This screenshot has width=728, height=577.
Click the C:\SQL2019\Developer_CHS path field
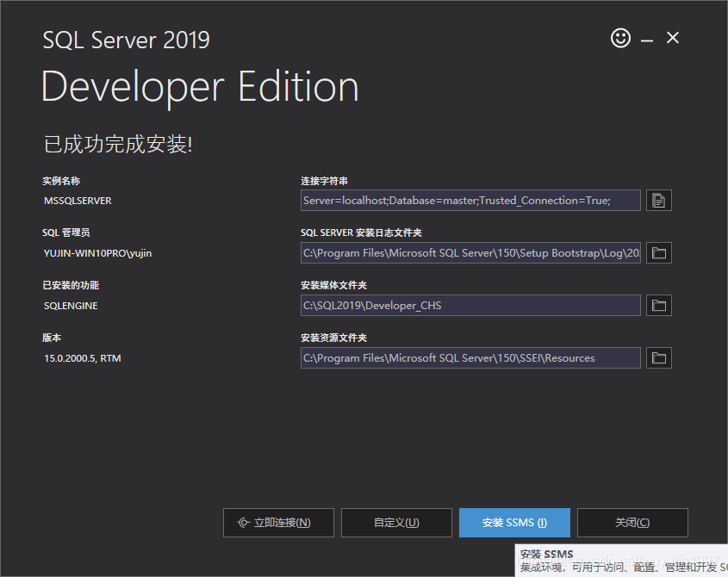pyautogui.click(x=470, y=306)
